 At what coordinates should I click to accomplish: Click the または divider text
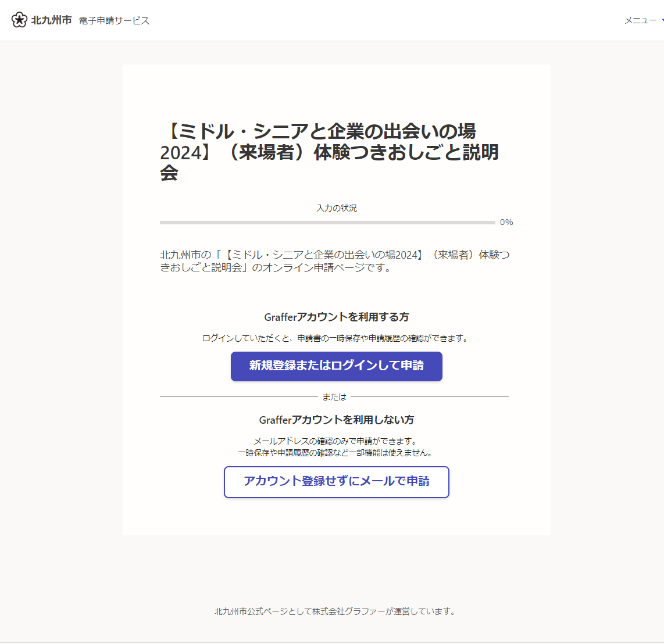pyautogui.click(x=334, y=397)
